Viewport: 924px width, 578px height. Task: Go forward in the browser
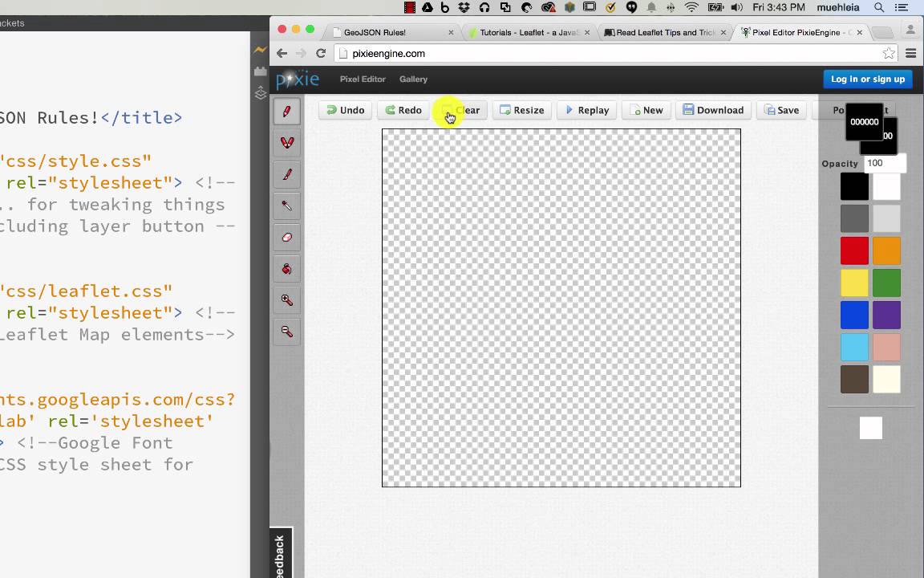(301, 53)
